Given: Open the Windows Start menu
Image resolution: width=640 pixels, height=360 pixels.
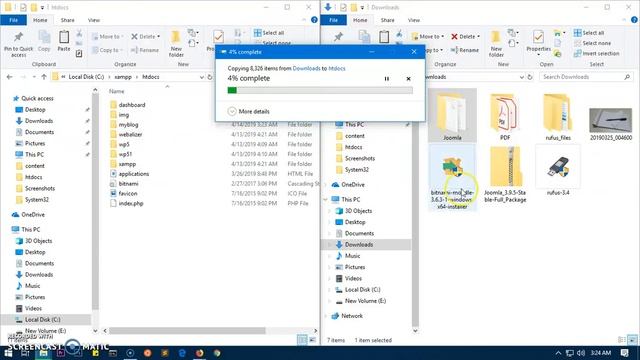Looking at the screenshot, I should click(7, 353).
